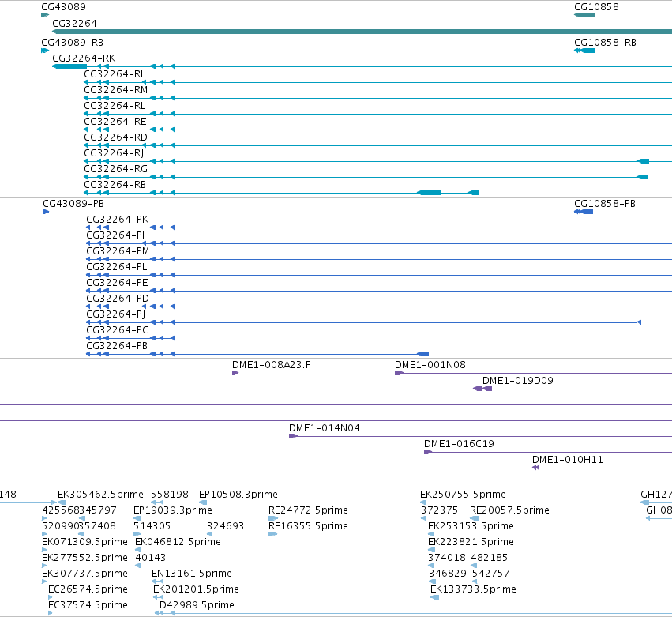Click the CG32264 gene label
Viewport: 672px width, 617px height.
(x=74, y=23)
